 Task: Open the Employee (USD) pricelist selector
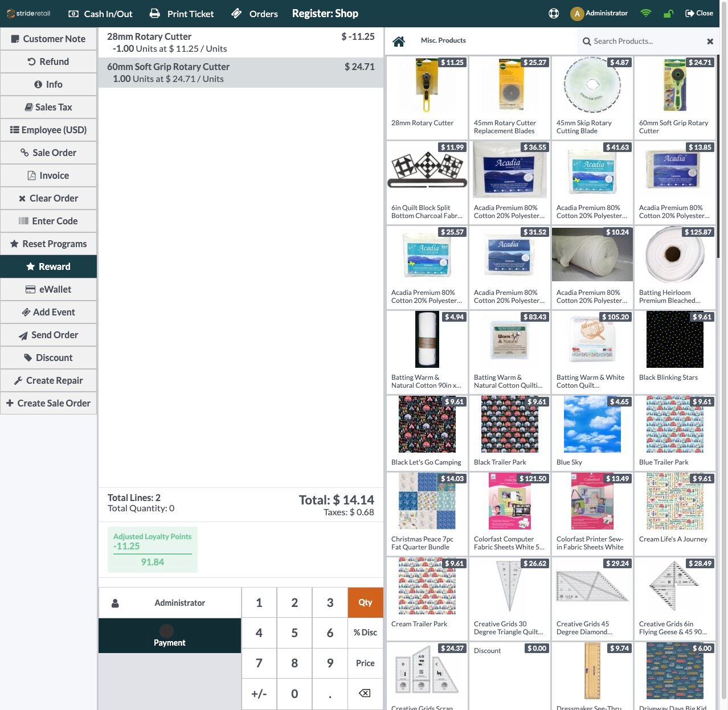click(48, 130)
